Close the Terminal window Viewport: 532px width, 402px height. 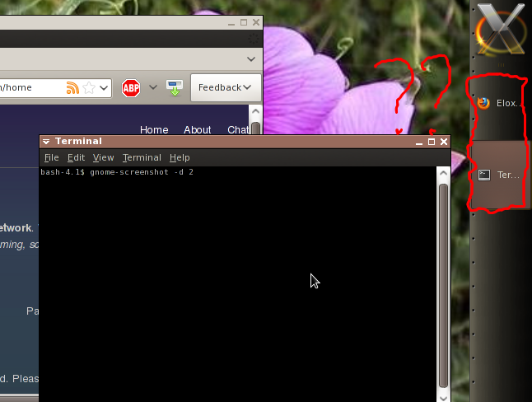(x=444, y=142)
